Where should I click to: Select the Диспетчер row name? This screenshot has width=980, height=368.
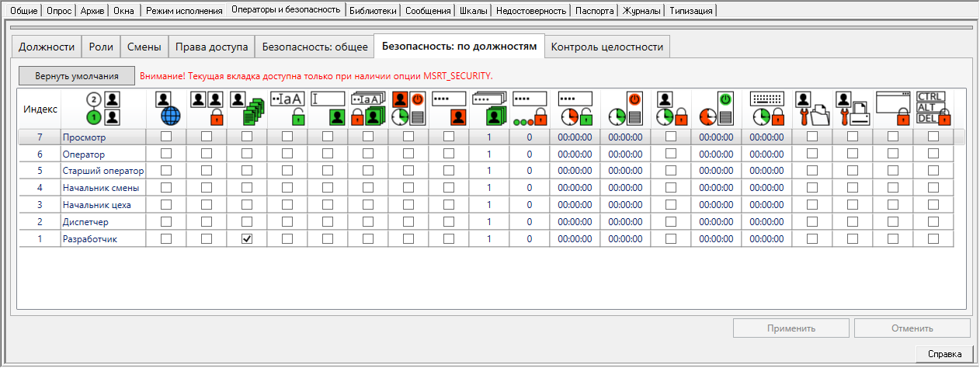click(x=85, y=222)
